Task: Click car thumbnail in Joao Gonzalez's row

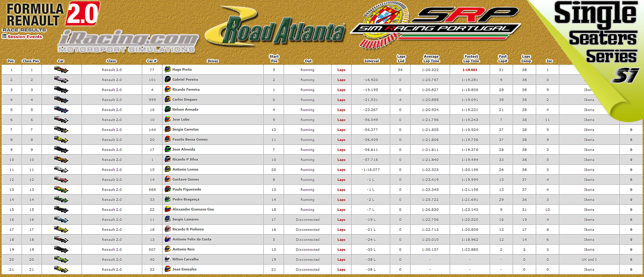Action: click(61, 269)
